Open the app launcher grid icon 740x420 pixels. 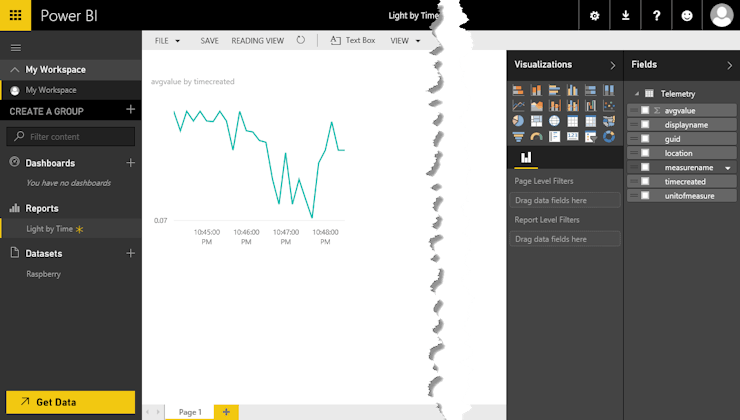tap(16, 15)
